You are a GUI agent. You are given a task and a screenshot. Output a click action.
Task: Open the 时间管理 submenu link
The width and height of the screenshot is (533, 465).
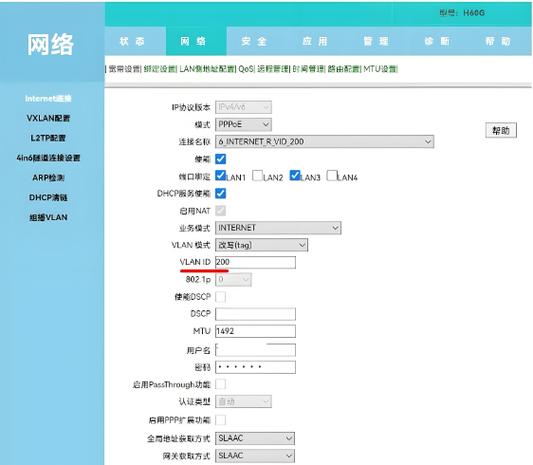point(309,69)
